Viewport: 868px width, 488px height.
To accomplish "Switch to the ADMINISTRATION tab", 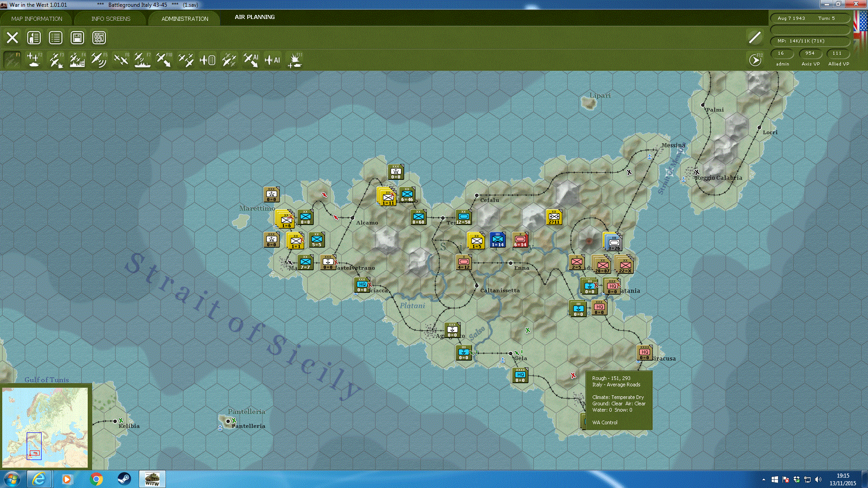I will pos(185,19).
